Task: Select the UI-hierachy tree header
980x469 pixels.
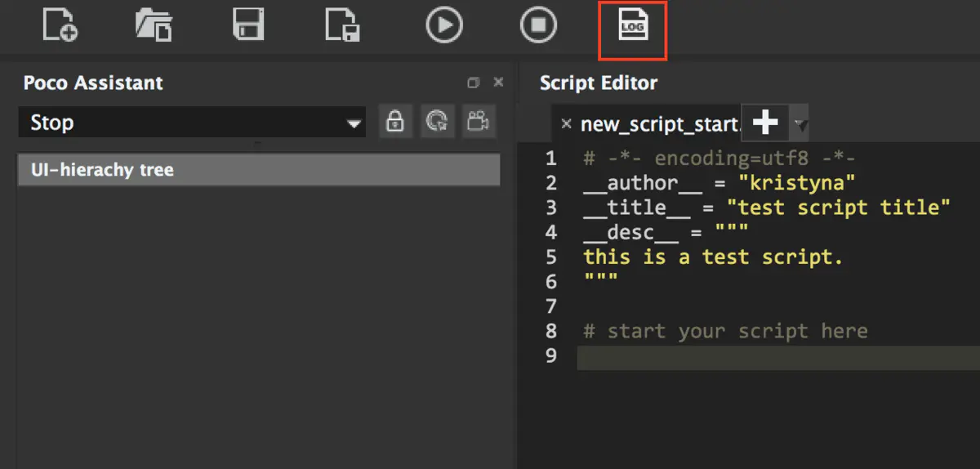Action: (x=259, y=170)
